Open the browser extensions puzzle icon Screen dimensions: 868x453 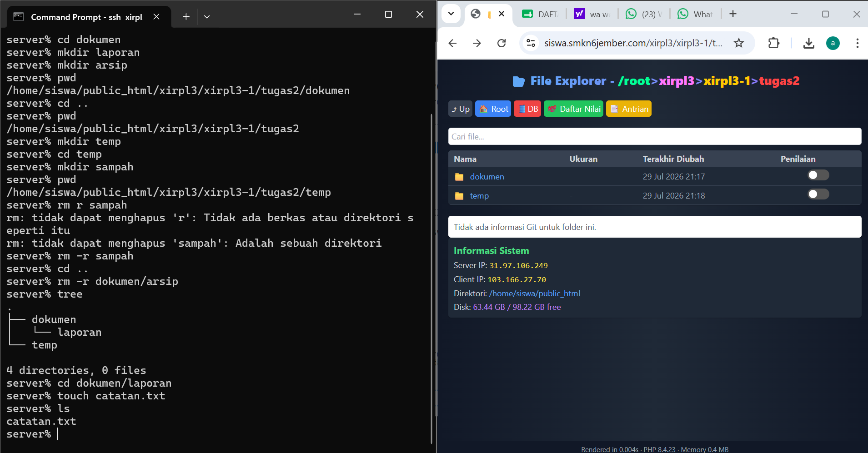click(x=773, y=43)
